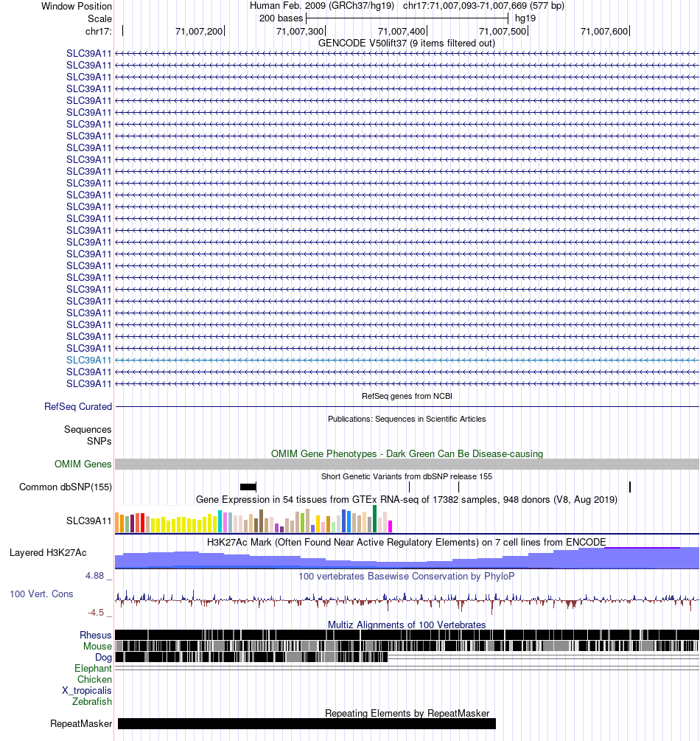Screen dimensions: 700x741
Task: Select dbSNP variant tick below 71,007,600
Action: tap(629, 487)
